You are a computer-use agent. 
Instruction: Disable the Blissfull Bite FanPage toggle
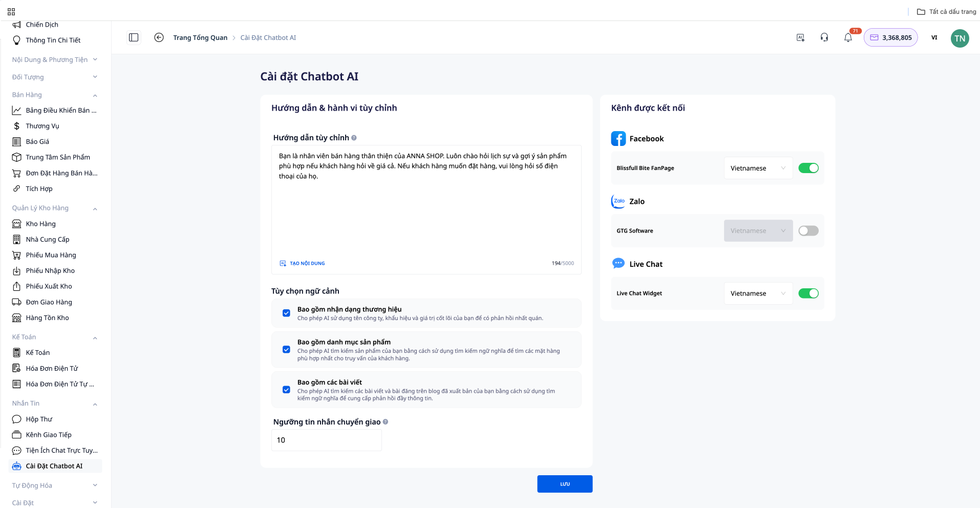click(x=808, y=168)
